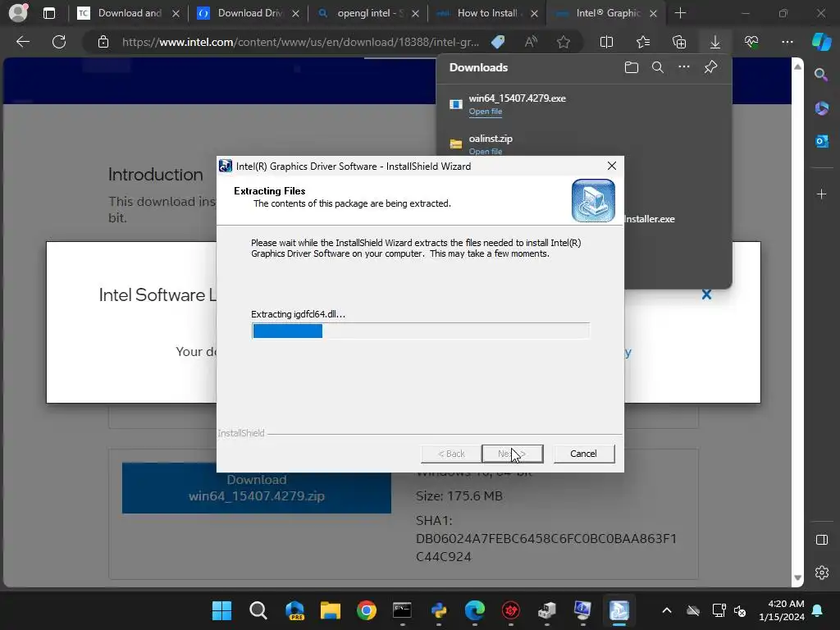The width and height of the screenshot is (840, 630).
Task: Reload the Intel page
Action: point(59,42)
